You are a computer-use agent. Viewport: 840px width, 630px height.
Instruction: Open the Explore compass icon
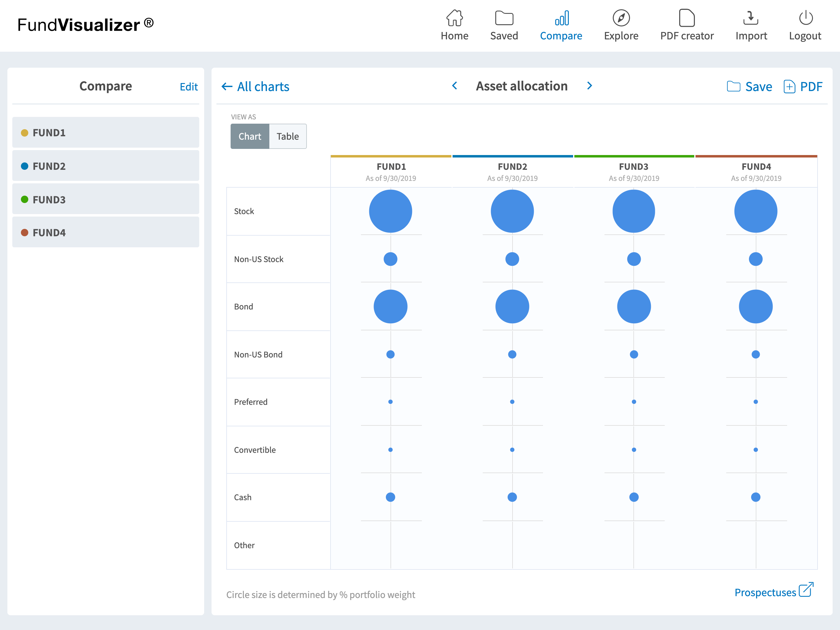621,18
